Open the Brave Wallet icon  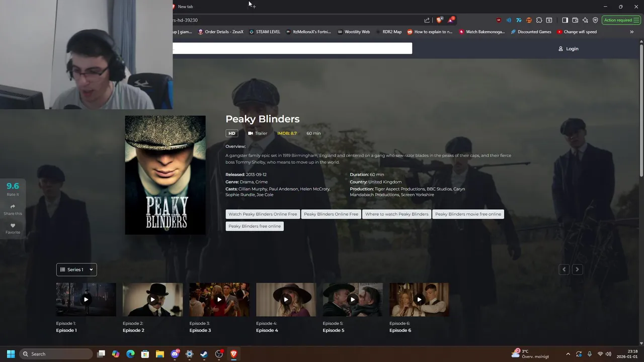tap(575, 20)
